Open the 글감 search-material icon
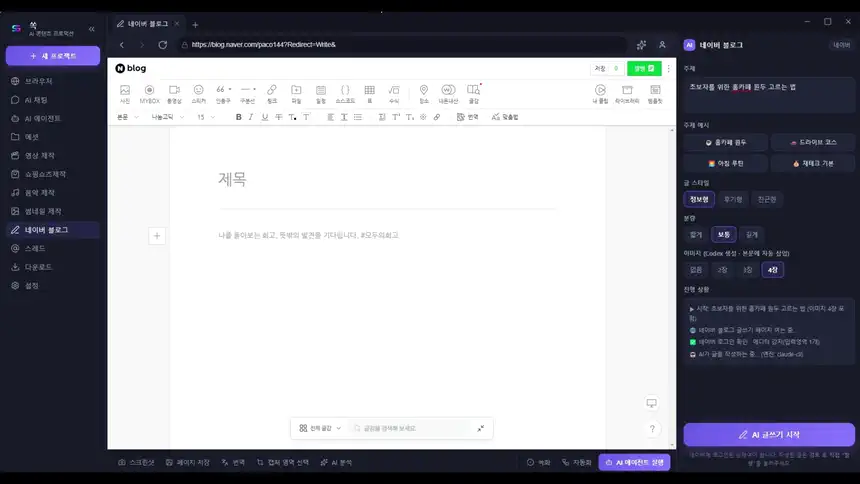Viewport: 860px width, 484px height. (473, 93)
